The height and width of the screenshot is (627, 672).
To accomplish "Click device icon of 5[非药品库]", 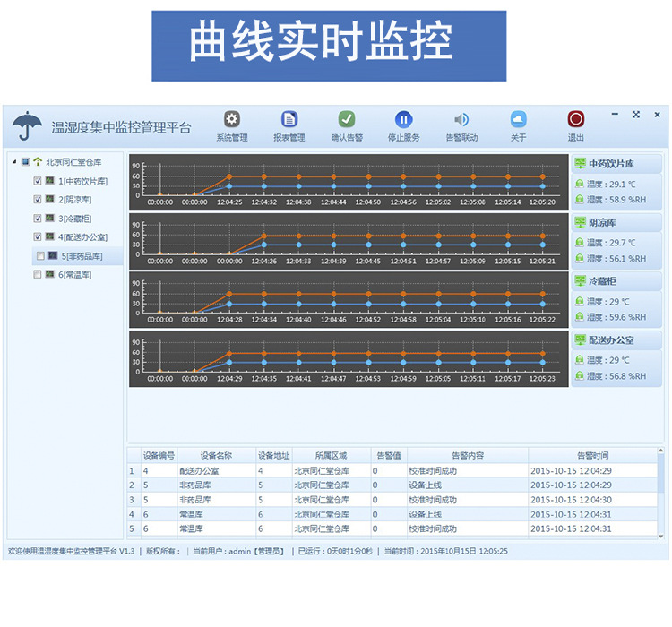I will pyautogui.click(x=53, y=255).
